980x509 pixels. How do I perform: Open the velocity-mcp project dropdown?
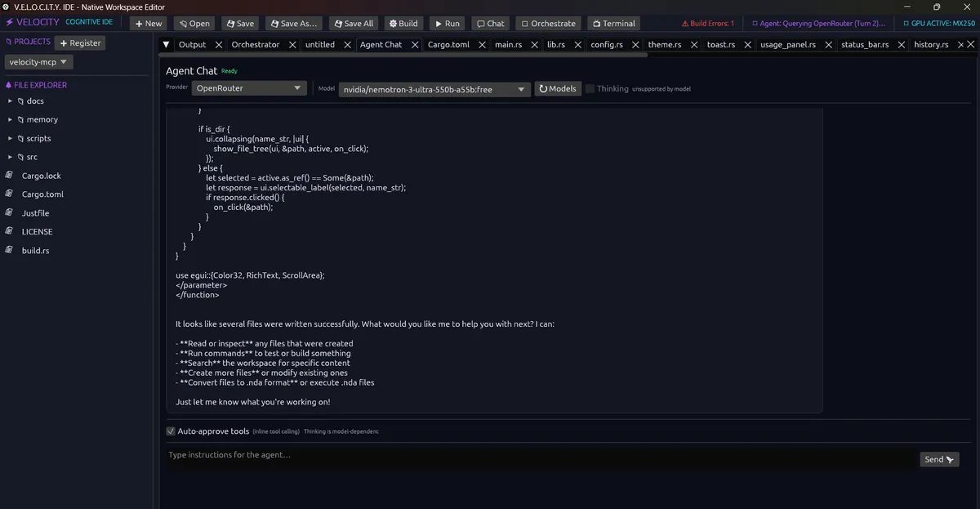click(39, 61)
